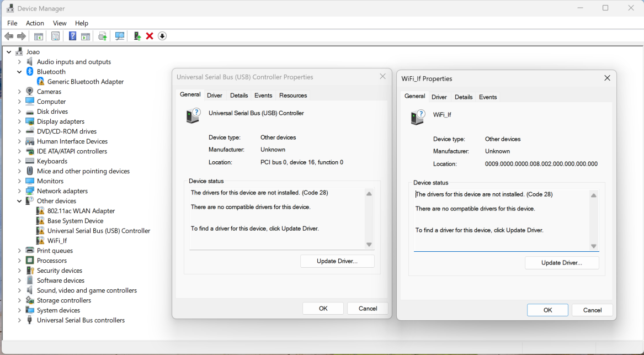Open Driver tab in USB Controller Properties

215,96
